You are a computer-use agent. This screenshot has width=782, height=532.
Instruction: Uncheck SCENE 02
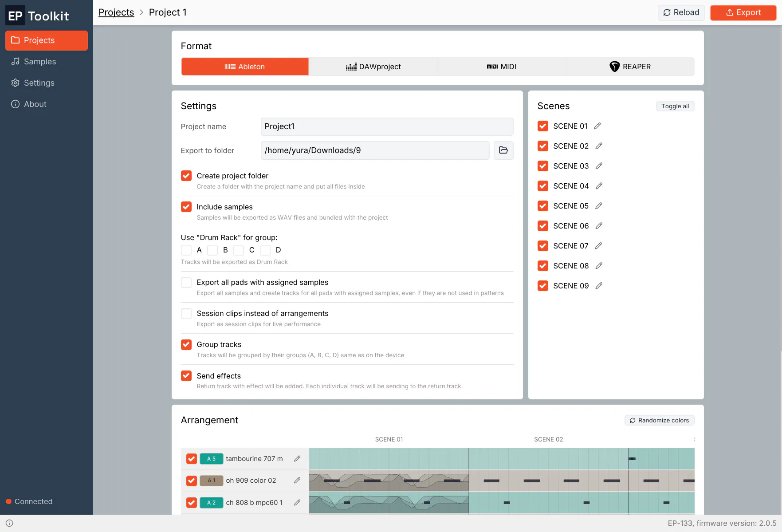point(543,146)
